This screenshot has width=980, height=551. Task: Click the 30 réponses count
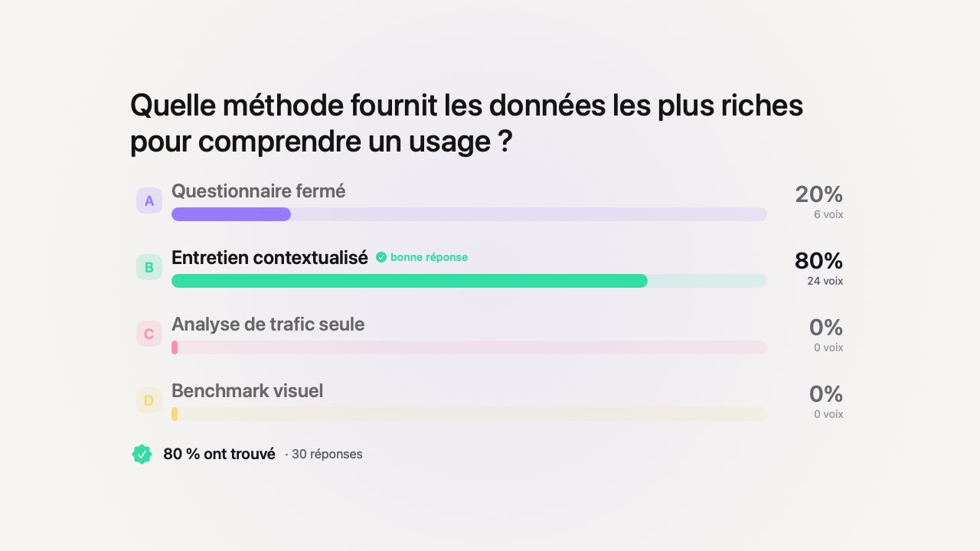coord(327,454)
